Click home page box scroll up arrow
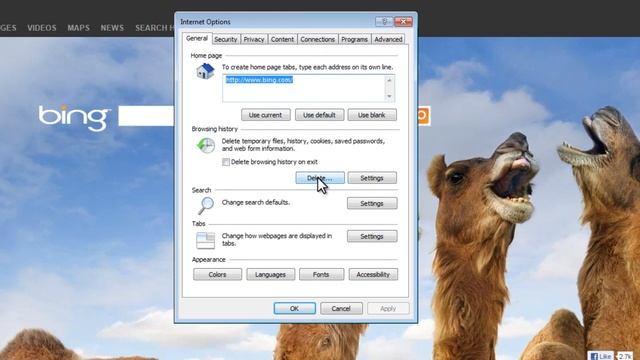640x360 pixels. coord(389,80)
